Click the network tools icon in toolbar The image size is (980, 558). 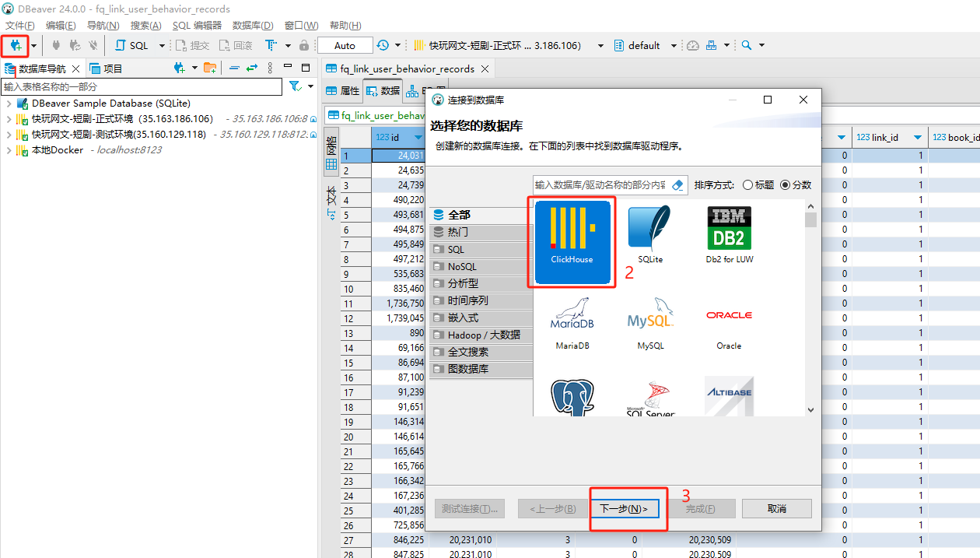coord(712,45)
